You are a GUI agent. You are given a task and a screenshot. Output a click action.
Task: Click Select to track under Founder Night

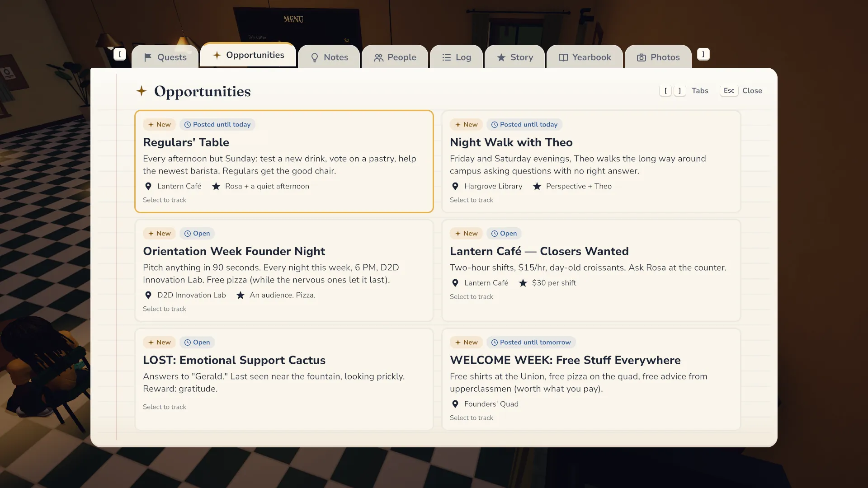(x=165, y=309)
